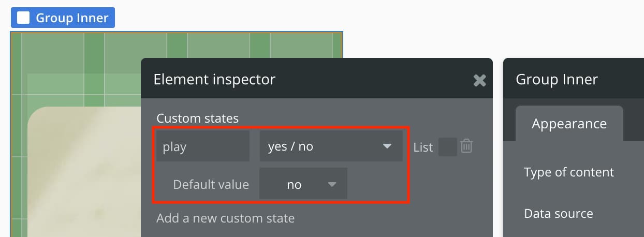
Task: Click the arrow on the yes / no dropdown
Action: (387, 146)
